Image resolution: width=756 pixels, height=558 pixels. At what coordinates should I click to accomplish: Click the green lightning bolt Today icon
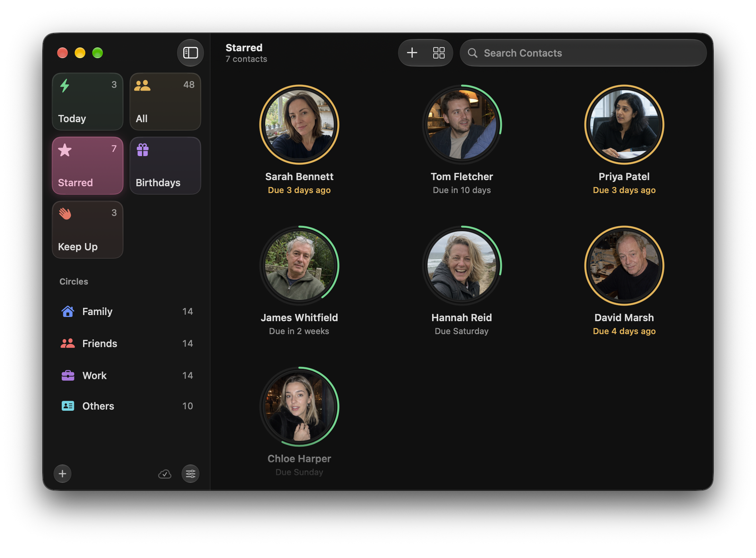tap(65, 85)
